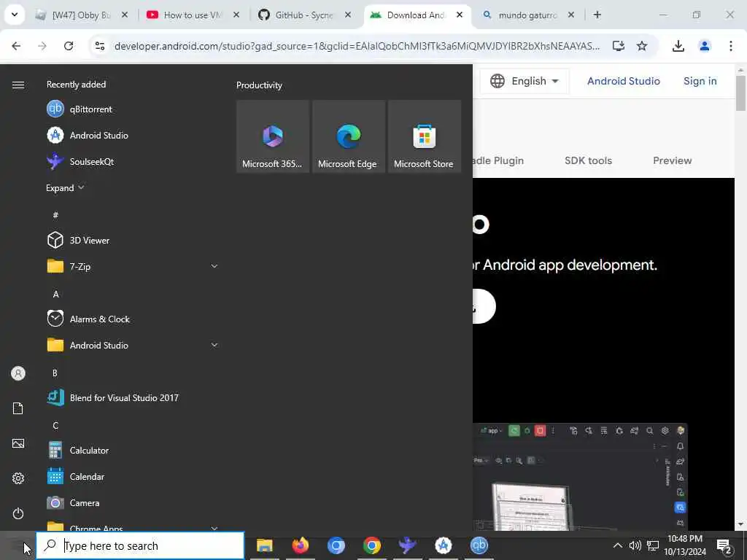
Task: Open qBittorrent from Recently added
Action: pyautogui.click(x=133, y=109)
